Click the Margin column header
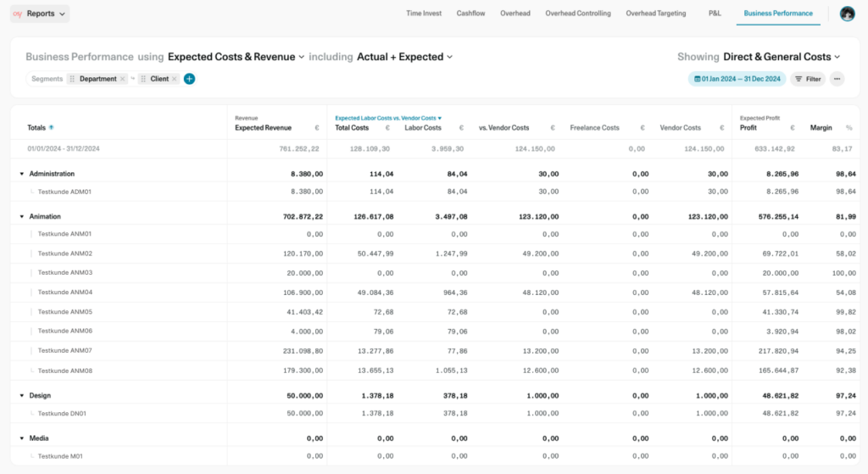The width and height of the screenshot is (868, 474). tap(821, 128)
